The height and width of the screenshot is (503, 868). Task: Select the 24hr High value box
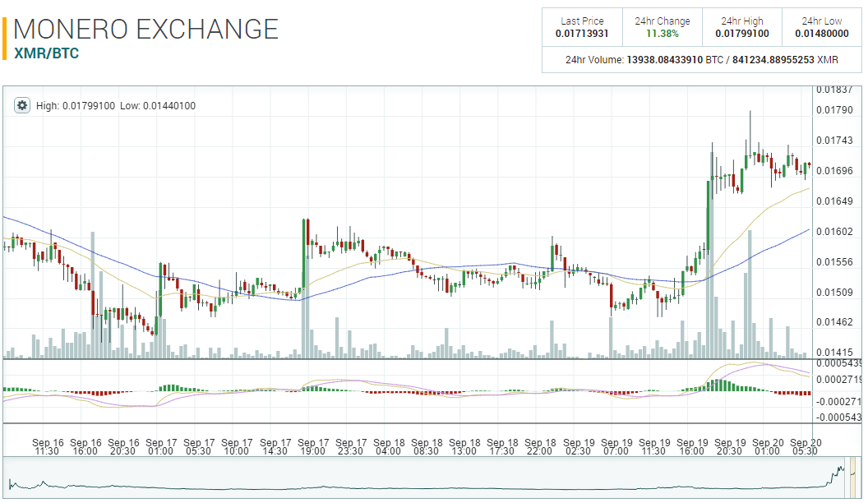point(741,27)
